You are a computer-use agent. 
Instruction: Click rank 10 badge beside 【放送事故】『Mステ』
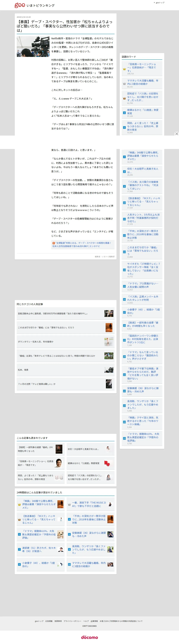pos(124,203)
